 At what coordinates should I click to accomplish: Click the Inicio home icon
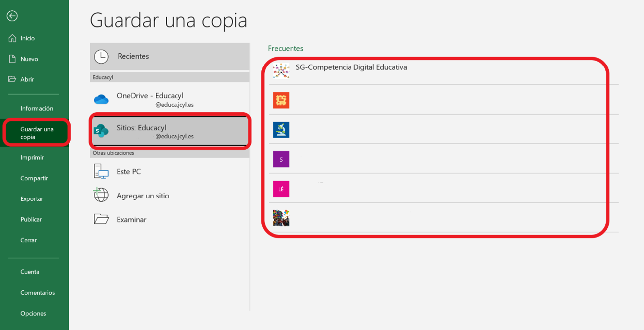click(x=12, y=38)
